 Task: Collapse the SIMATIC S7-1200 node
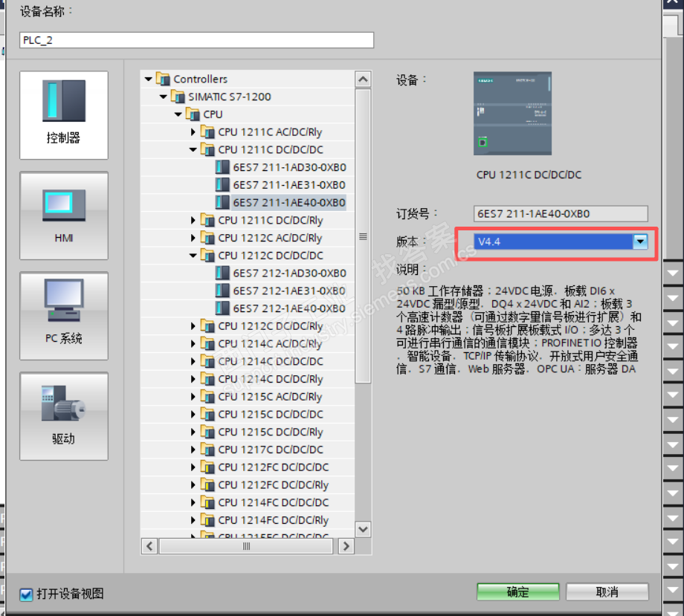(163, 97)
